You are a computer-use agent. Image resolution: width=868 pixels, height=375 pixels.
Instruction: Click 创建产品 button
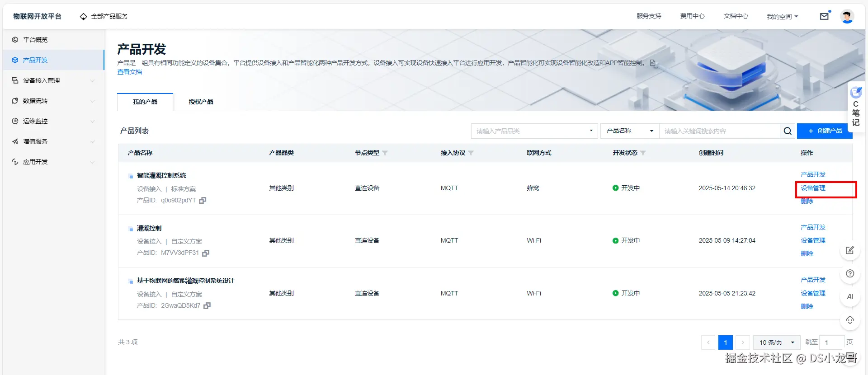pos(825,131)
